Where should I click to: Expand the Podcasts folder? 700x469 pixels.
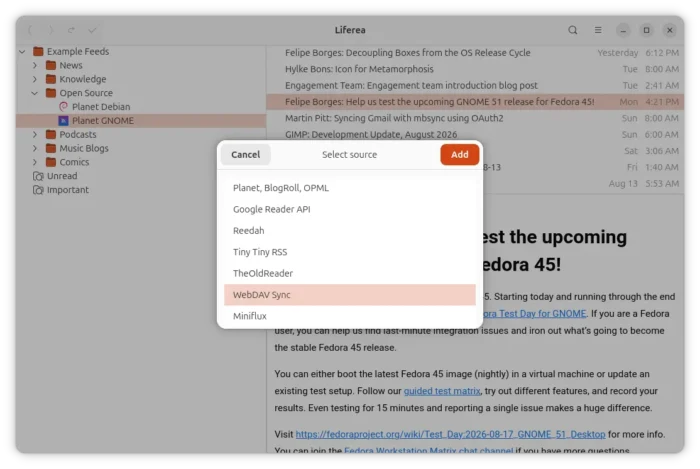click(35, 134)
